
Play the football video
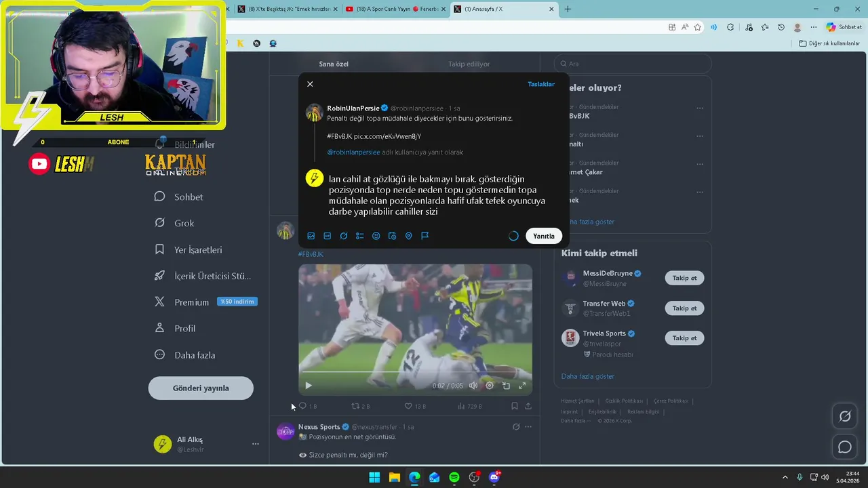[x=309, y=386]
